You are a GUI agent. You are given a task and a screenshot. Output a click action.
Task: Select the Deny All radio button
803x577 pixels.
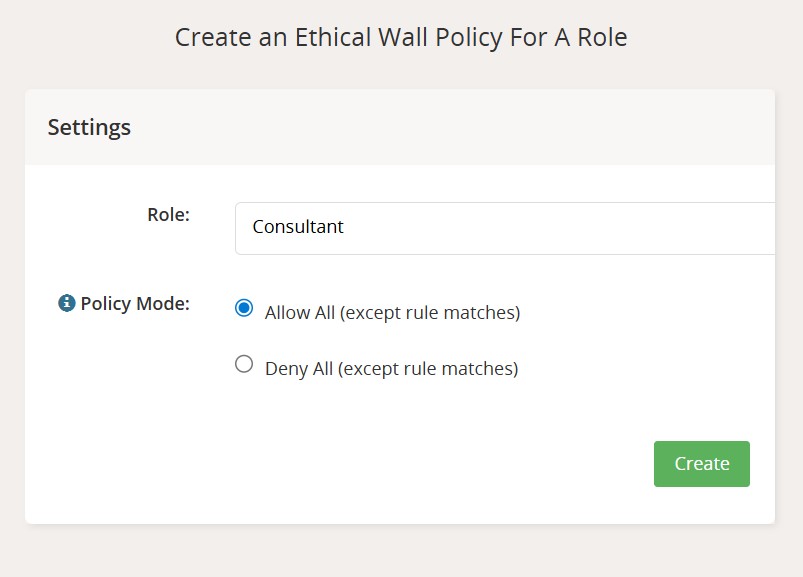[244, 364]
